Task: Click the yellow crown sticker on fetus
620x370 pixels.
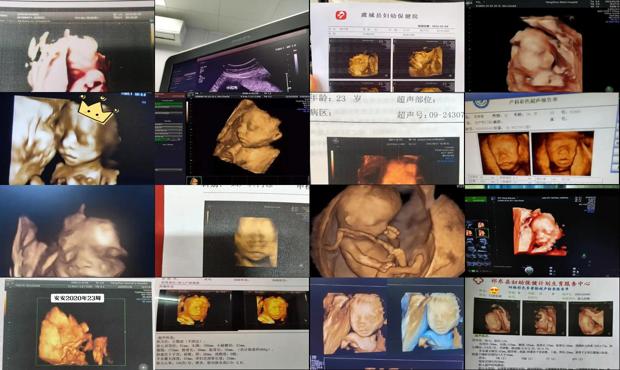Action: 98,109
